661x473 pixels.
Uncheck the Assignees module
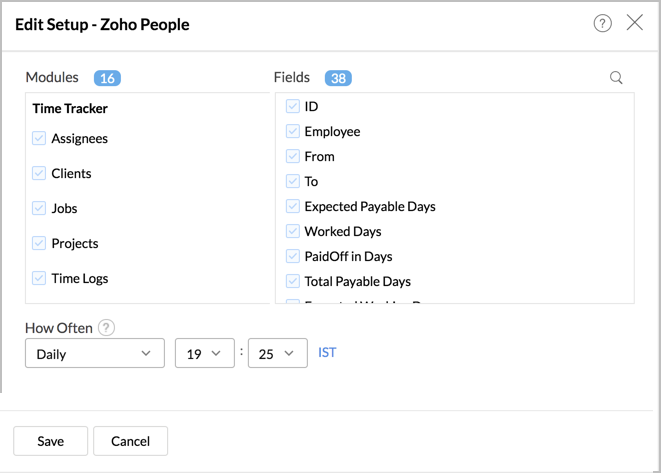tap(39, 139)
